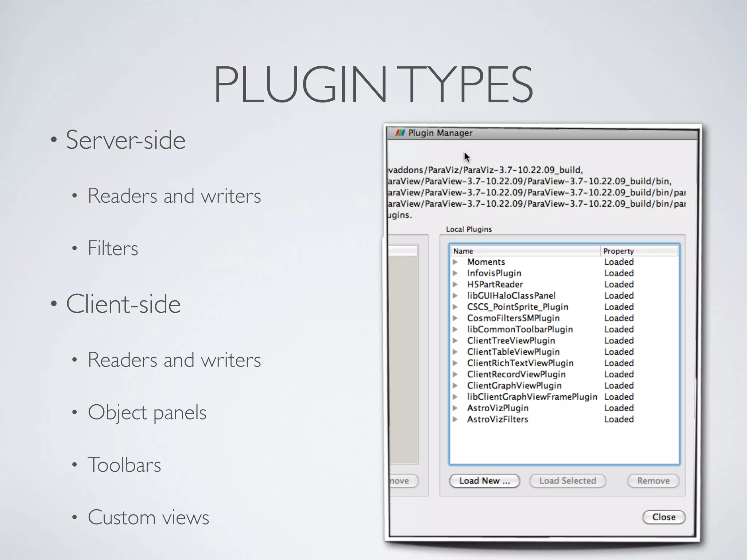Select the libClientGraphViewFramePlugin name
The image size is (747, 560).
[x=532, y=397]
